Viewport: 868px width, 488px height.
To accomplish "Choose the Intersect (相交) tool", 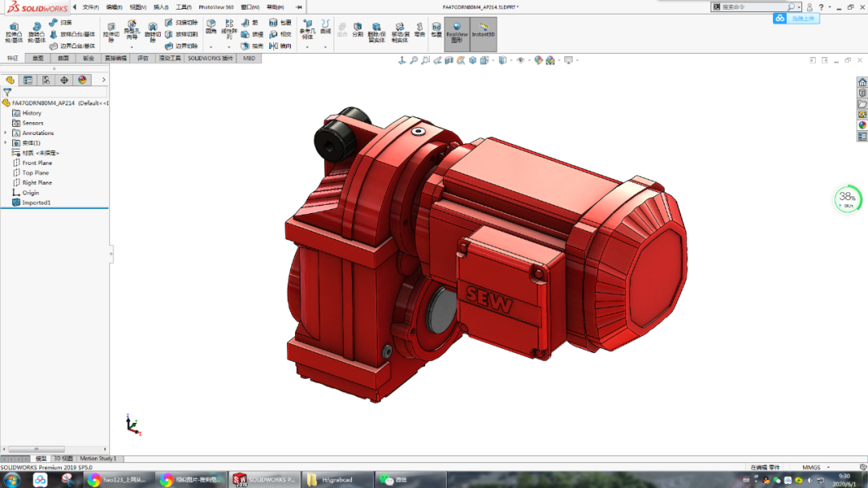I will (x=280, y=35).
